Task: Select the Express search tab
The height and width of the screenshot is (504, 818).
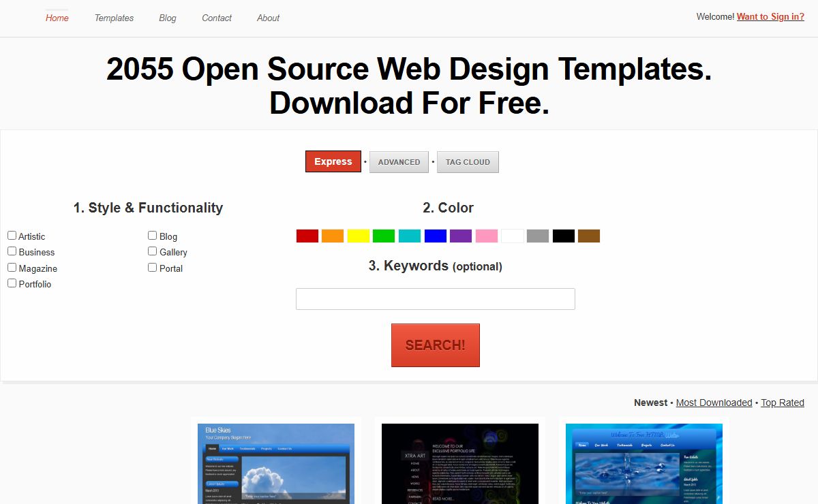Action: 333,161
